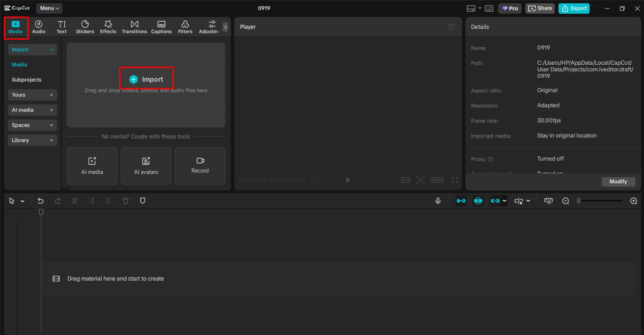Click the Record tool card
This screenshot has width=644, height=335.
(x=200, y=166)
